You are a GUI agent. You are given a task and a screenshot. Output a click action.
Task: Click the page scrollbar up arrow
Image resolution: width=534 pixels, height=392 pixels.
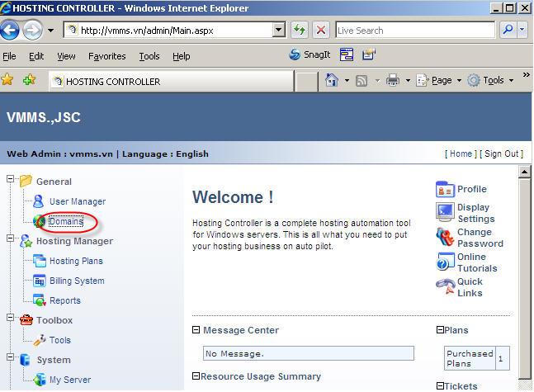(x=524, y=172)
